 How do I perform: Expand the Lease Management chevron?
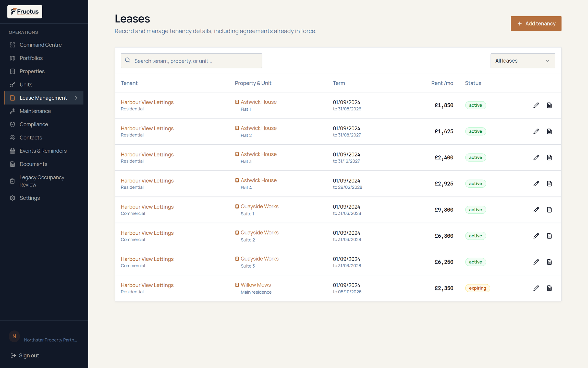[76, 98]
